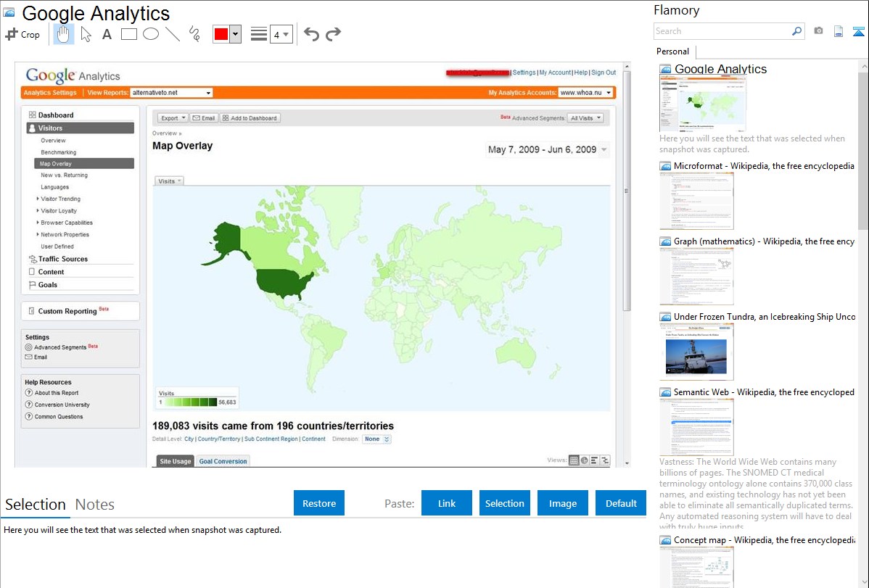The height and width of the screenshot is (588, 869).
Task: Click the table view icon next to Views
Action: [574, 460]
